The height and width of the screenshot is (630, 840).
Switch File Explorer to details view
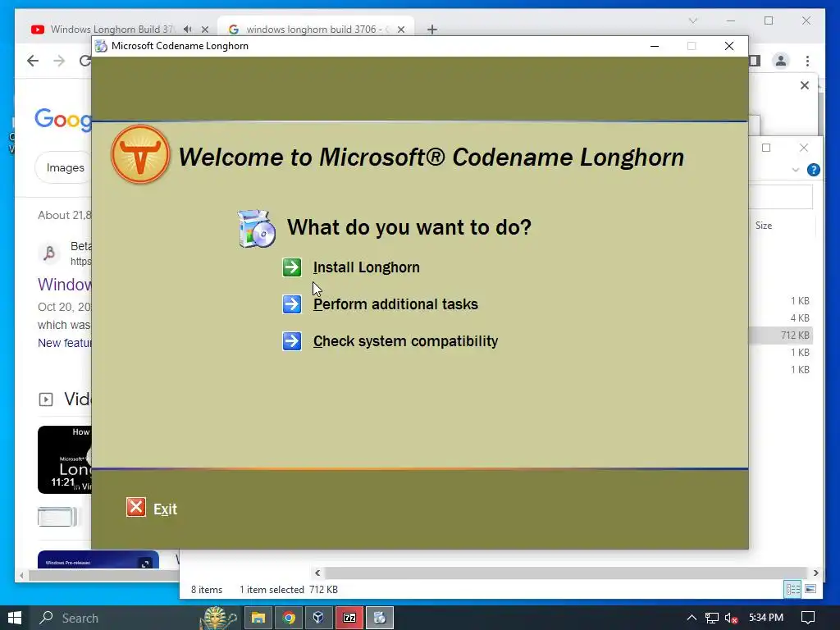(793, 589)
